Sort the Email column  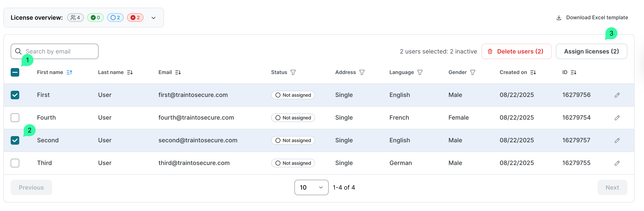[x=178, y=72]
